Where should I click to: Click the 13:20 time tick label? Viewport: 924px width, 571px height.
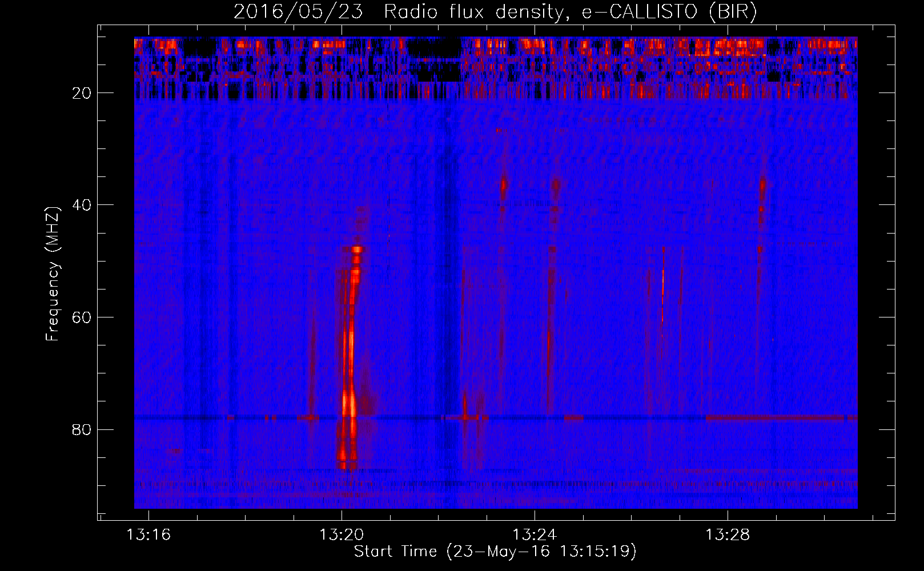pyautogui.click(x=342, y=535)
